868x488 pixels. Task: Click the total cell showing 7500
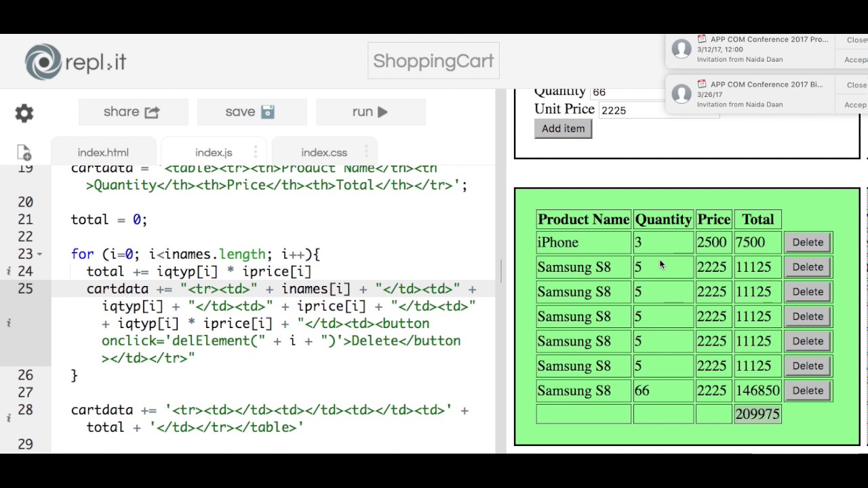click(757, 243)
